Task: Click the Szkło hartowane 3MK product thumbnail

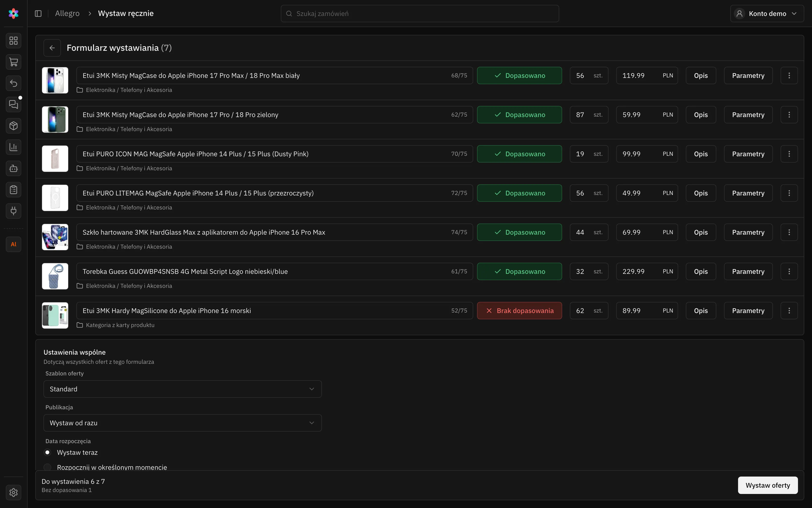Action: [55, 237]
